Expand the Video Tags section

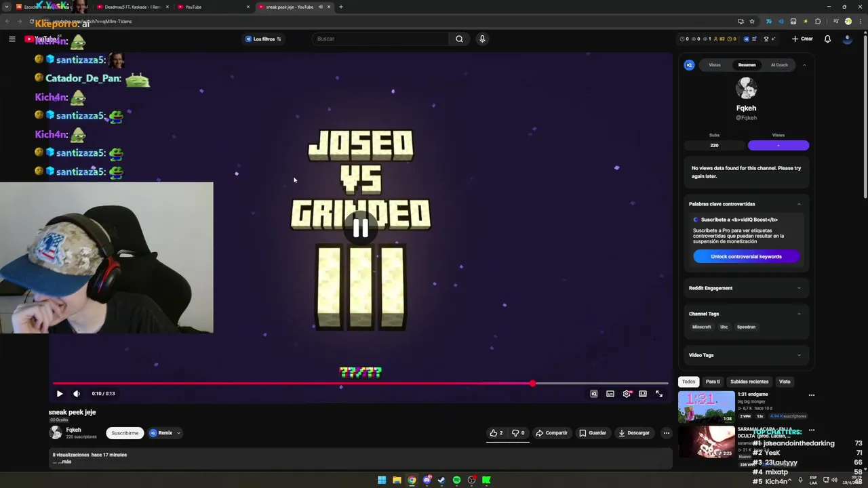[799, 355]
